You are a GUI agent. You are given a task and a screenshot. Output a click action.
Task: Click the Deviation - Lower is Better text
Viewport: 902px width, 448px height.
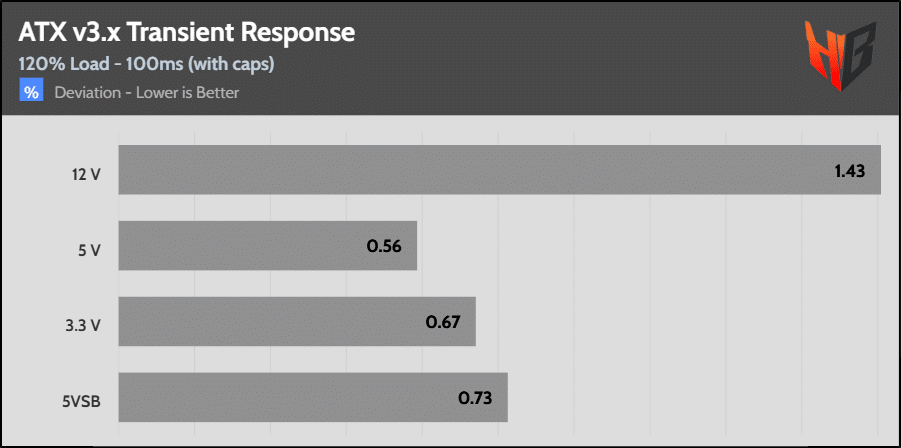[x=147, y=93]
